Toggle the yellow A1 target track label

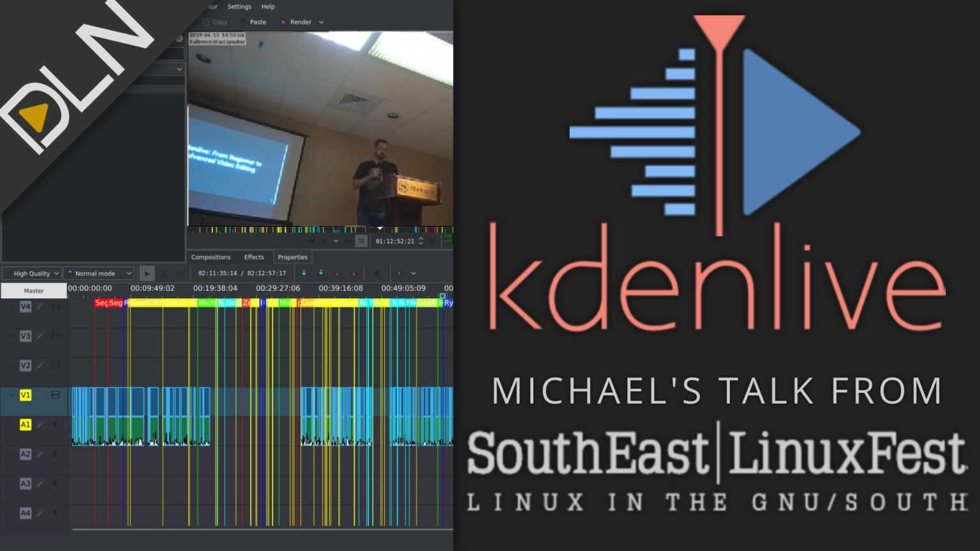click(x=26, y=424)
